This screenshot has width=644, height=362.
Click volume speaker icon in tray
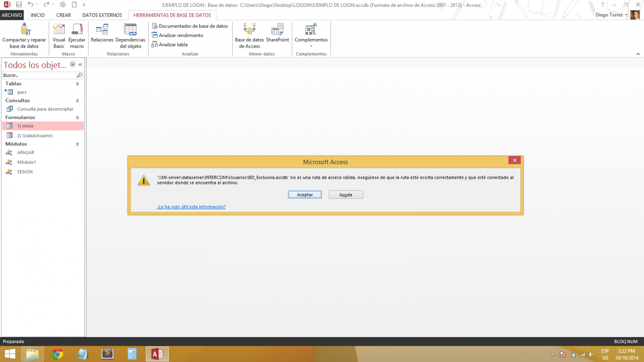591,354
